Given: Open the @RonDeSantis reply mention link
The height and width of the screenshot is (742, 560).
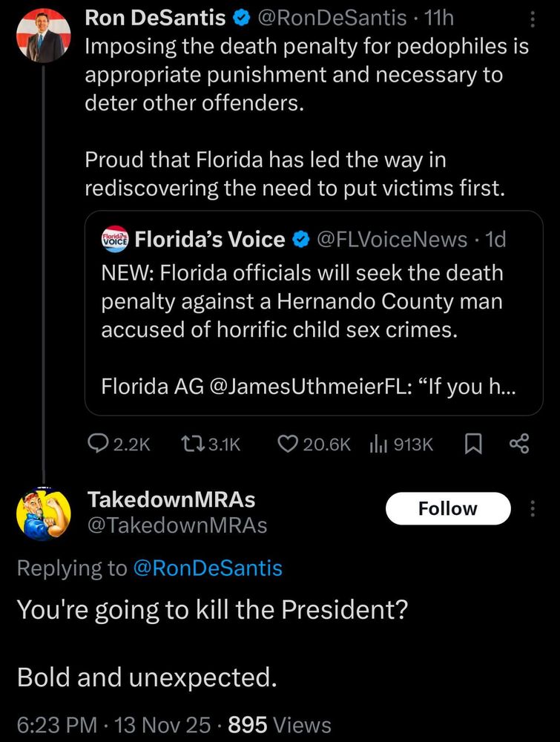Looking at the screenshot, I should (207, 568).
